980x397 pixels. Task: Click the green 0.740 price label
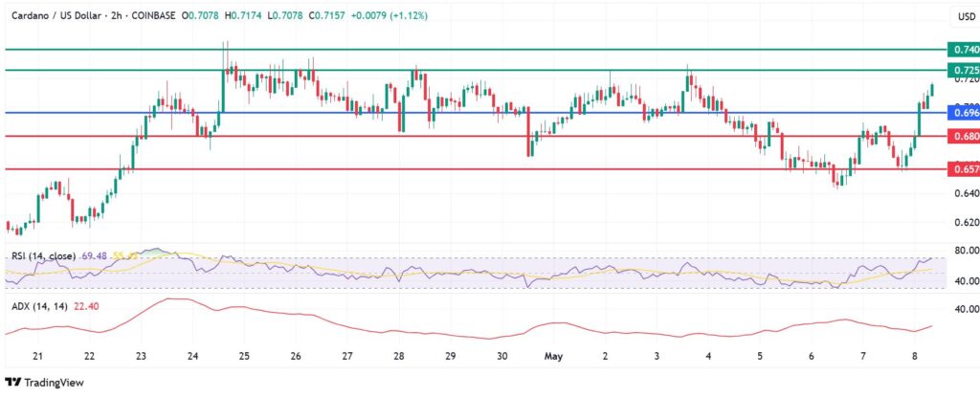[x=963, y=49]
